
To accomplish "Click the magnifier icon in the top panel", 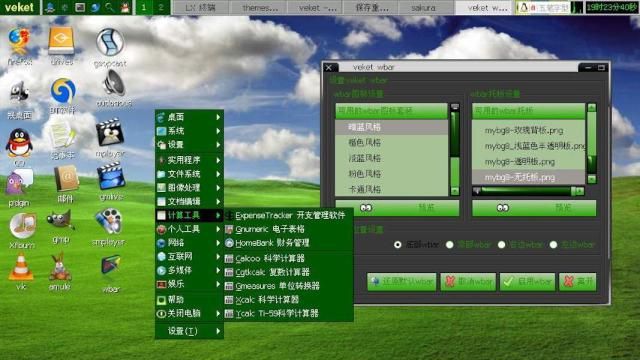I will (x=109, y=7).
